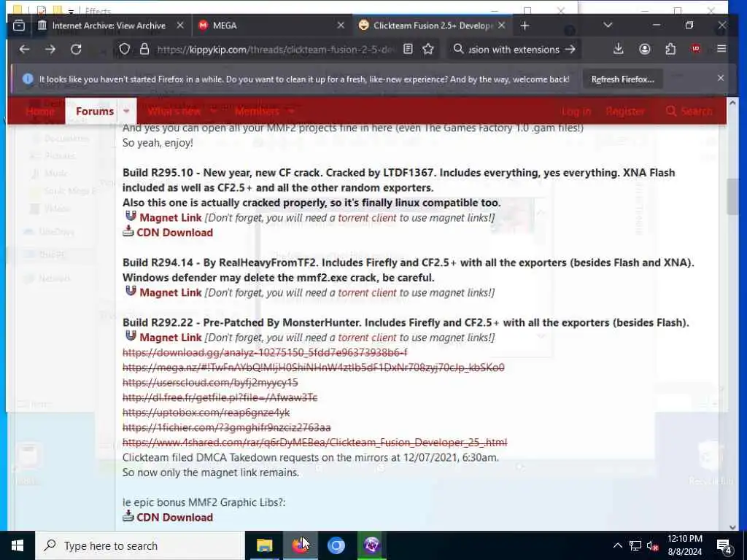Click the scrollbar up arrow
Screen dimensions: 747x560
click(732, 102)
